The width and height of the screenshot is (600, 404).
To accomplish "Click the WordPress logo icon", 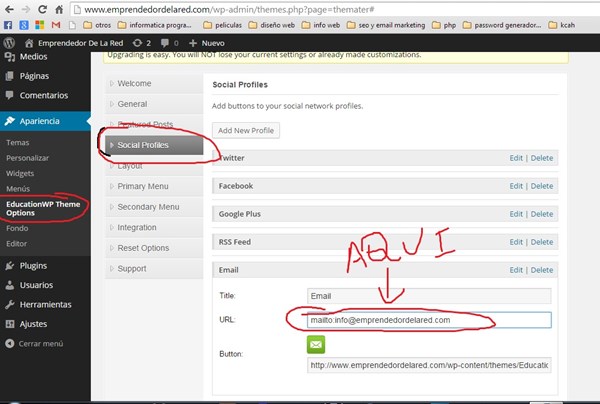I will pyautogui.click(x=9, y=43).
